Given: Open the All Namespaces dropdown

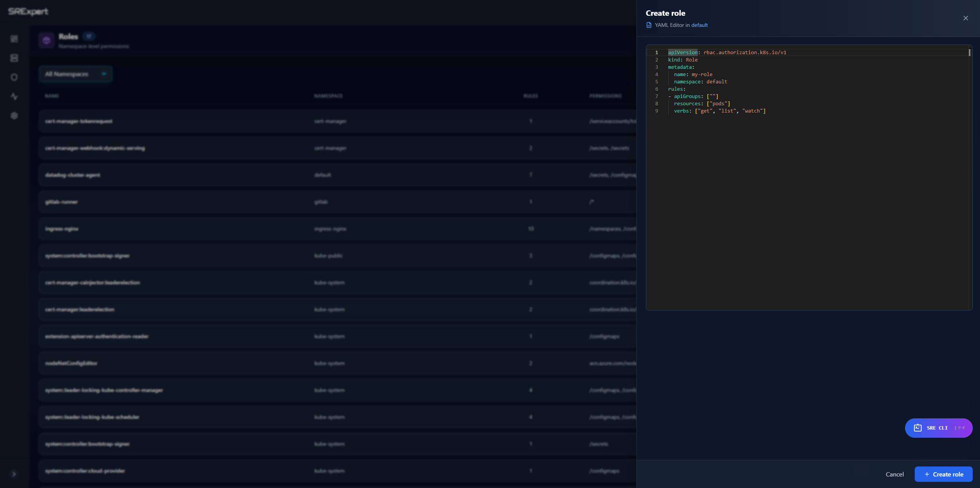Looking at the screenshot, I should coord(75,74).
